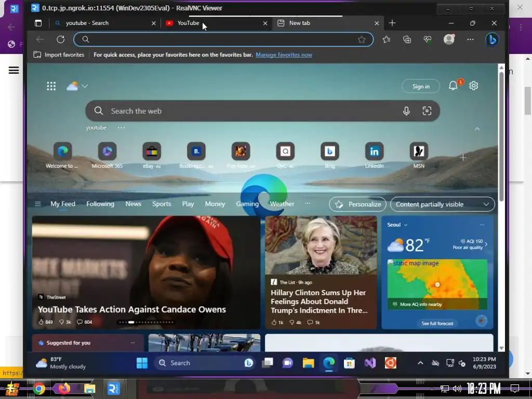Open the app launcher grid icon
This screenshot has width=532, height=399.
click(51, 86)
